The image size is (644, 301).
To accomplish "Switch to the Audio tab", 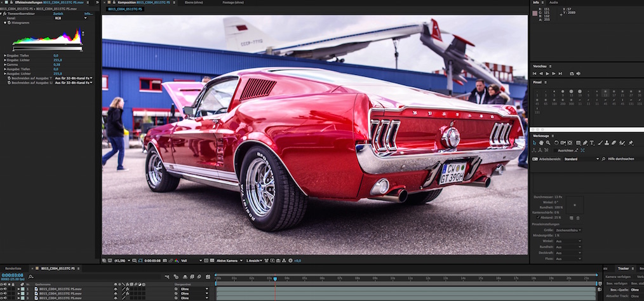I will click(554, 3).
